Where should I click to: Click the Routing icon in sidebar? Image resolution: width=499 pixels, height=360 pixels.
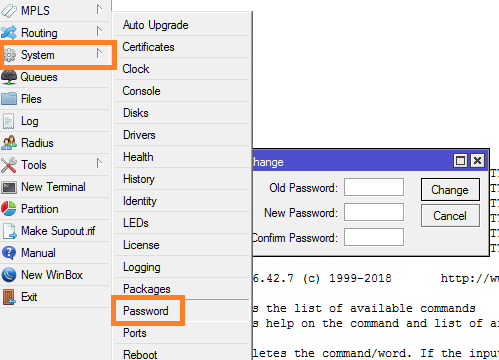coord(9,33)
